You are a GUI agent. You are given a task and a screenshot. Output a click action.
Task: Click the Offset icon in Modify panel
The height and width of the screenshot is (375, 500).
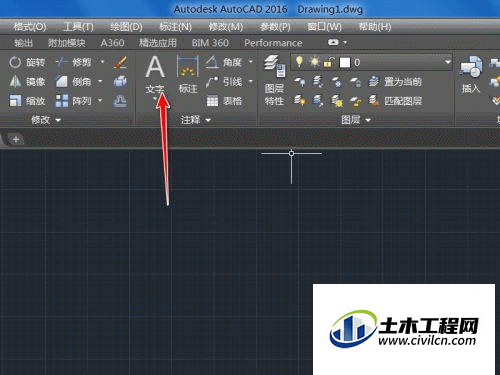pyautogui.click(x=120, y=101)
